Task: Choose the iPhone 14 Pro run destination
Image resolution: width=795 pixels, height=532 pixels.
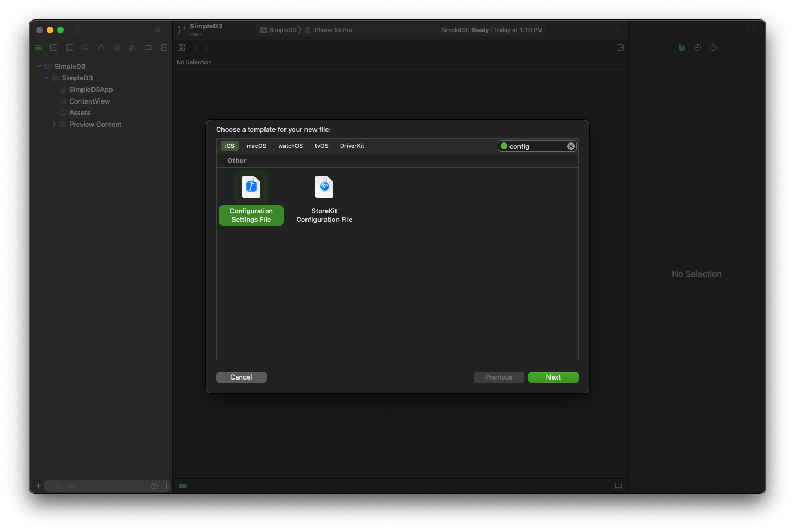Action: point(329,30)
